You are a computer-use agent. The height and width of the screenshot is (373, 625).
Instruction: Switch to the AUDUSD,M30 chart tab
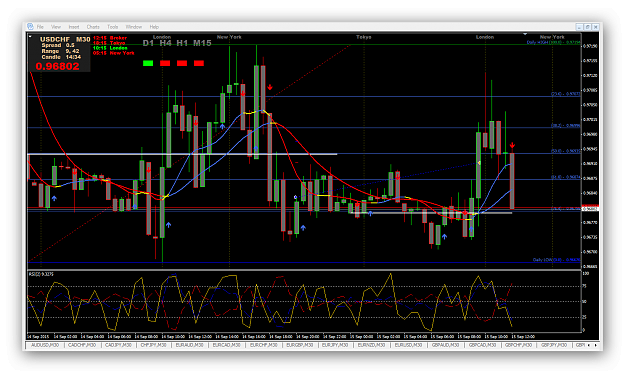pos(45,345)
